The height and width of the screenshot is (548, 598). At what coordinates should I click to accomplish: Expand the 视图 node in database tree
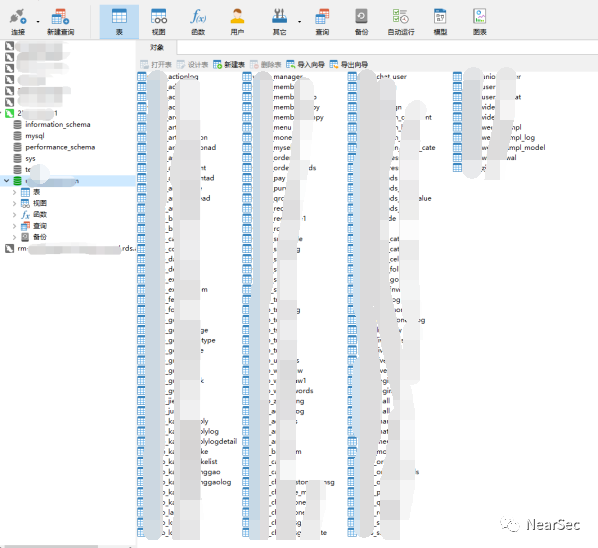pyautogui.click(x=14, y=203)
